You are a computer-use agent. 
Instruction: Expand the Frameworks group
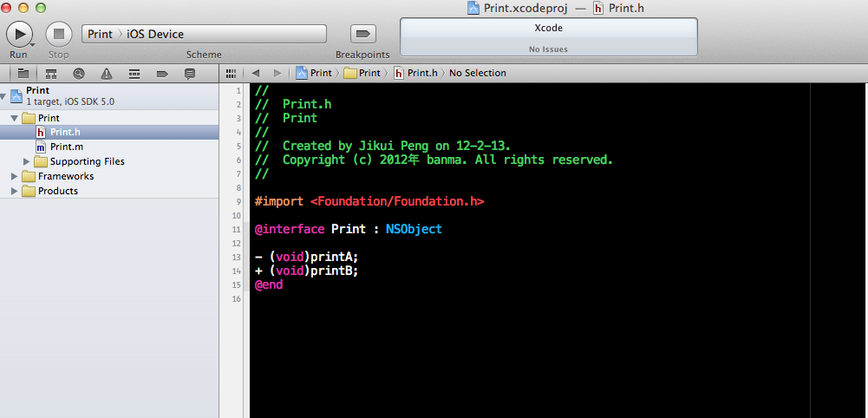tap(15, 176)
